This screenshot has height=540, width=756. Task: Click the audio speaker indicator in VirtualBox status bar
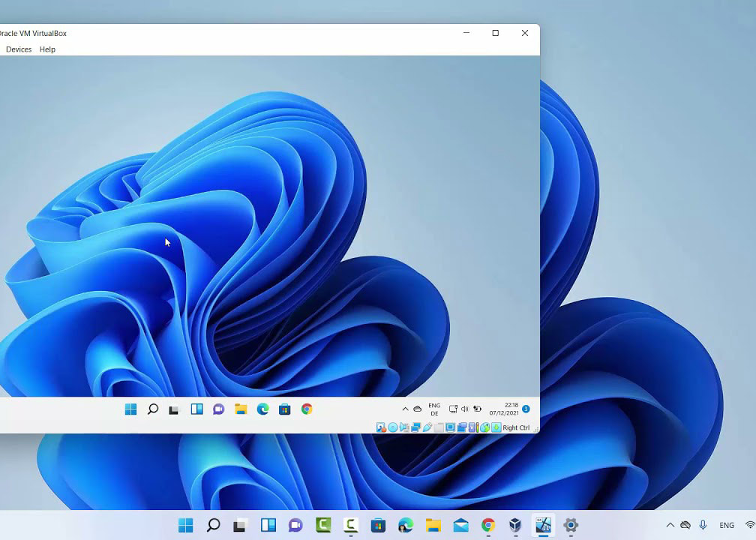click(404, 427)
